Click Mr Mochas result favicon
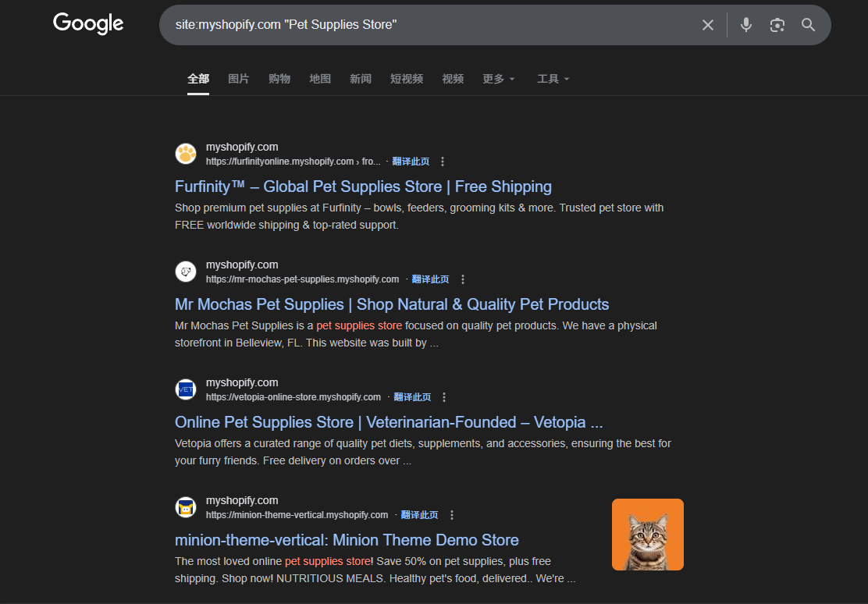Image resolution: width=868 pixels, height=604 pixels. click(x=186, y=272)
